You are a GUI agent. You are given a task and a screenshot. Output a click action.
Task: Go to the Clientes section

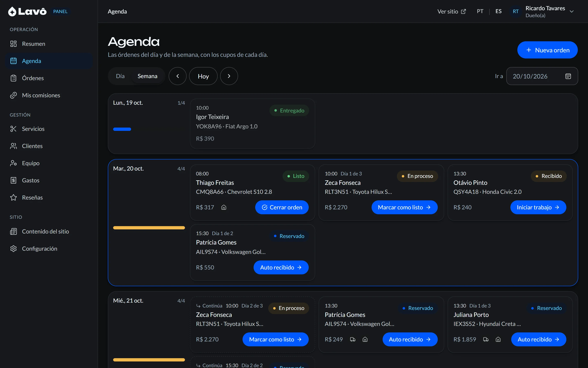coord(49,146)
